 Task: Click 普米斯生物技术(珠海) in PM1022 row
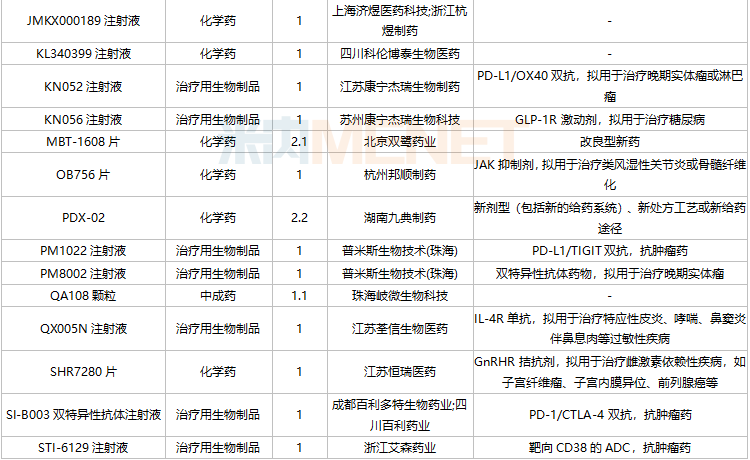point(400,251)
